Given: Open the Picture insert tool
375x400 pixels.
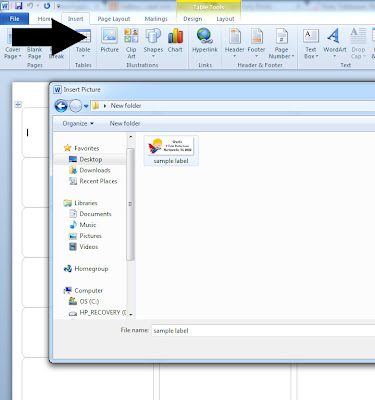Looking at the screenshot, I should click(110, 41).
